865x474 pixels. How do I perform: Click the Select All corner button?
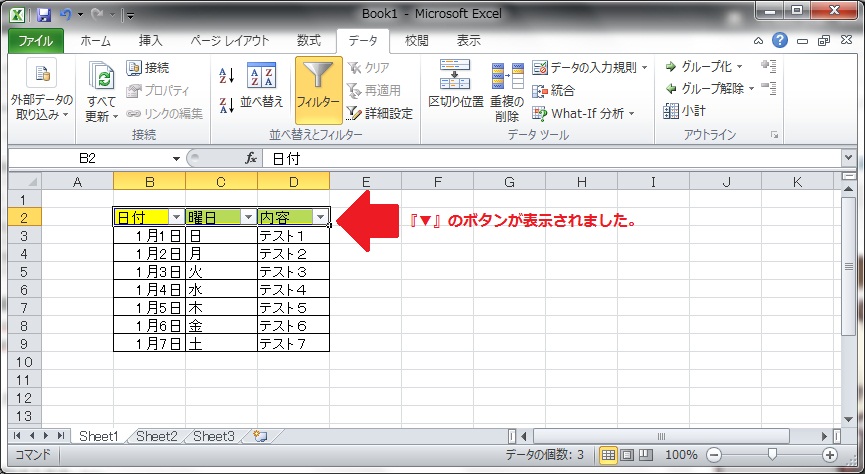[x=25, y=182]
